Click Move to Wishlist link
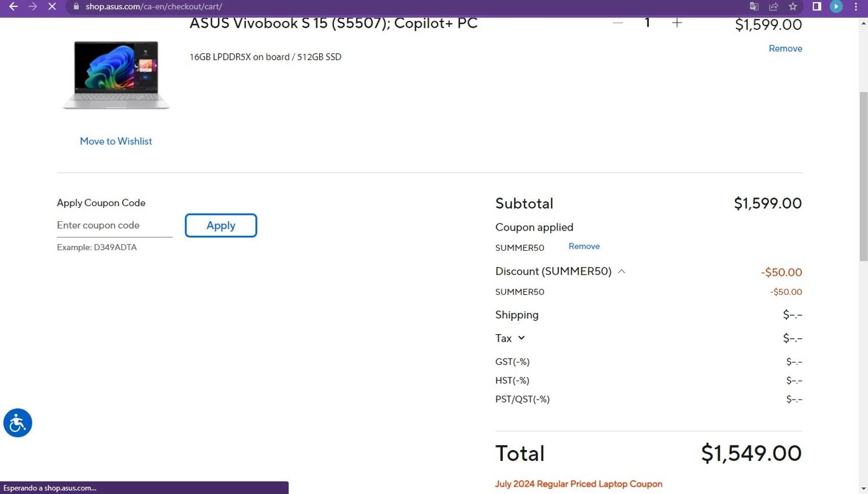 116,141
